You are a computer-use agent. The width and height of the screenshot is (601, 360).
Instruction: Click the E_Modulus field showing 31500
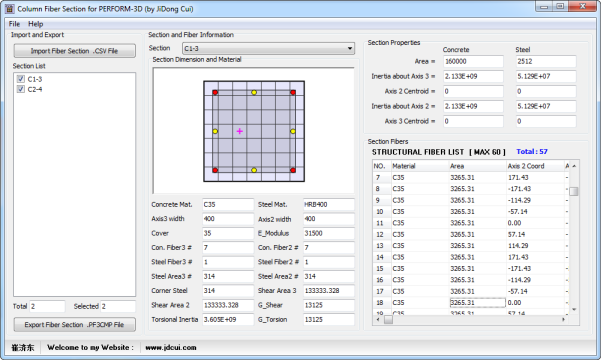(x=328, y=233)
